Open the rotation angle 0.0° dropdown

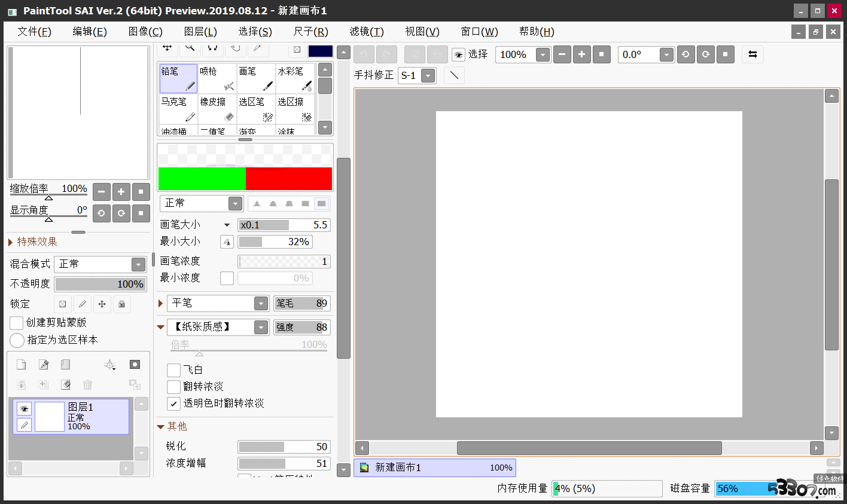tap(667, 55)
